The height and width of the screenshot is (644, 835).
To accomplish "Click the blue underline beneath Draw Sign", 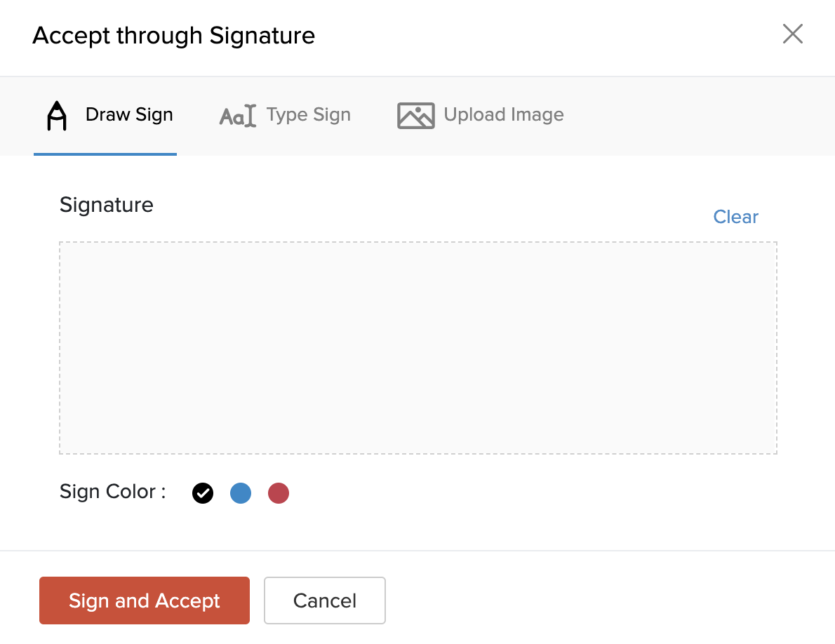I will tap(105, 154).
